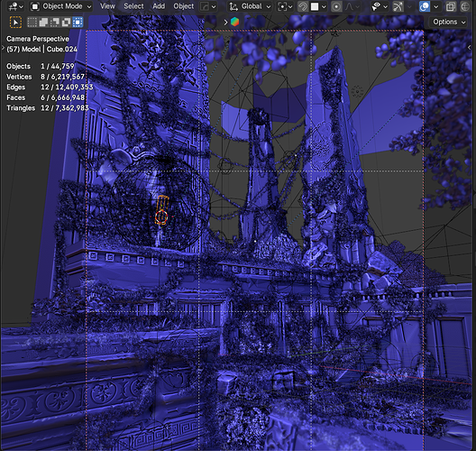The width and height of the screenshot is (476, 451).
Task: Expand the right sidebar arrow
Action: click(x=470, y=48)
